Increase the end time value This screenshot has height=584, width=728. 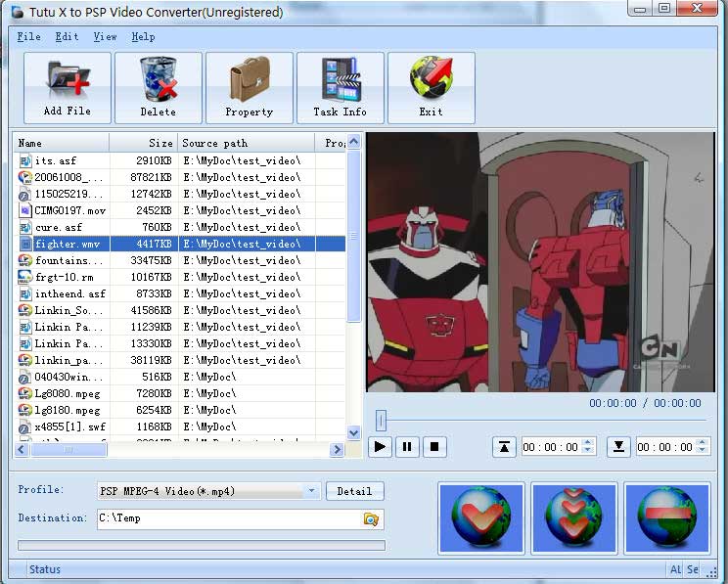tap(703, 442)
